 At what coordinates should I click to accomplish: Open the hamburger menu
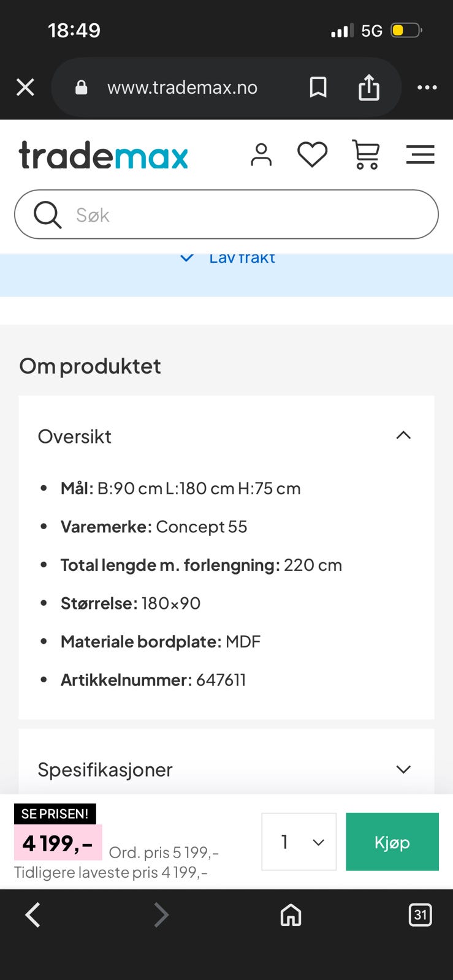coord(420,154)
